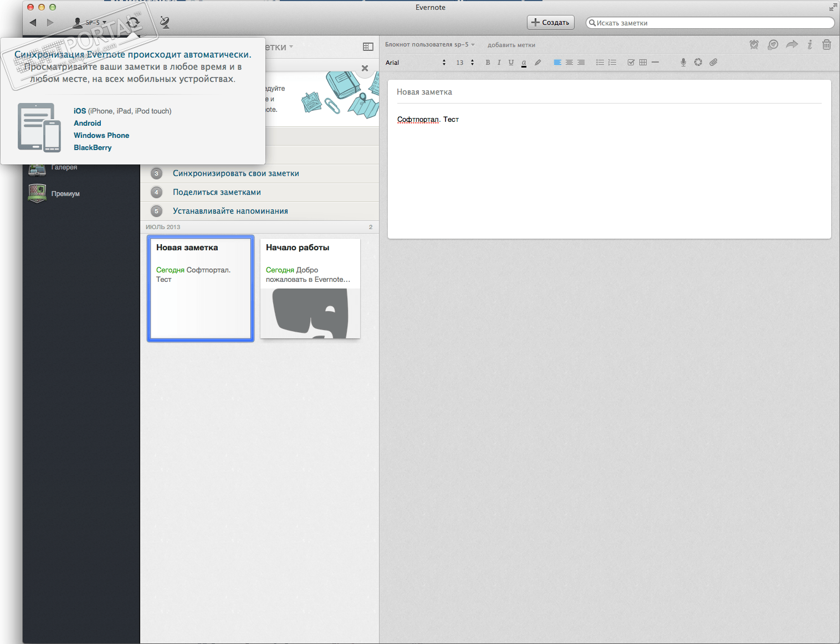Apply underline formatting
The width and height of the screenshot is (840, 644).
[511, 63]
